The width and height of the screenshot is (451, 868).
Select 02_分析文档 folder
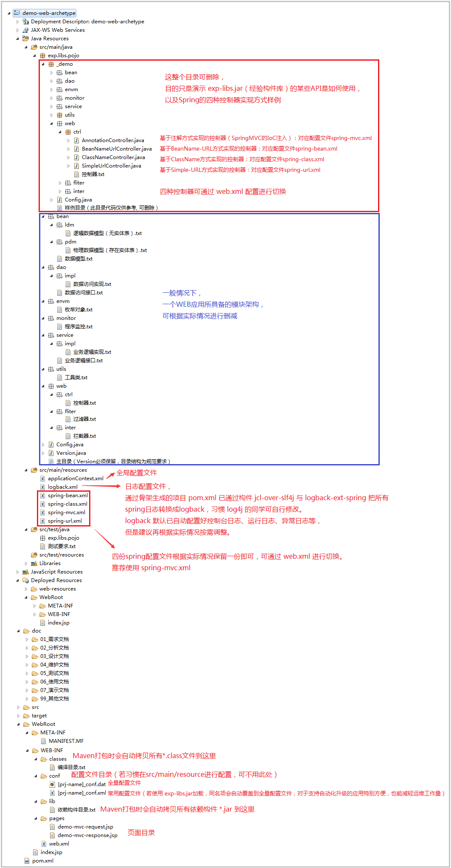(54, 647)
